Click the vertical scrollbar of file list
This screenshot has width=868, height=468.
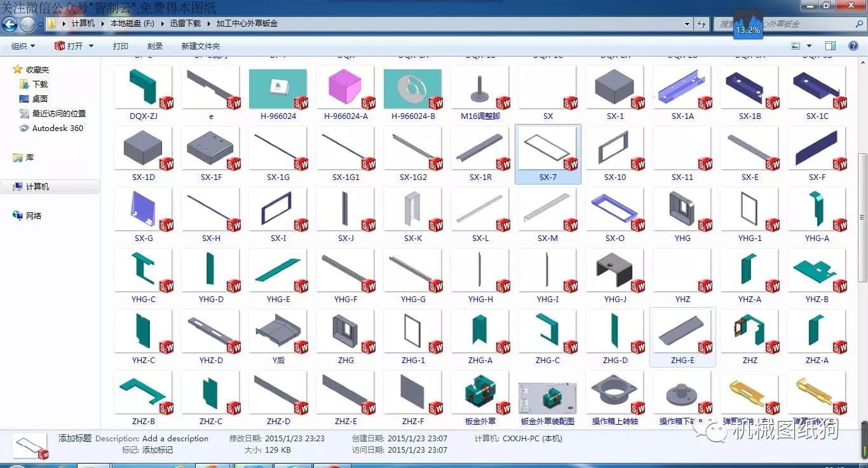pyautogui.click(x=862, y=216)
